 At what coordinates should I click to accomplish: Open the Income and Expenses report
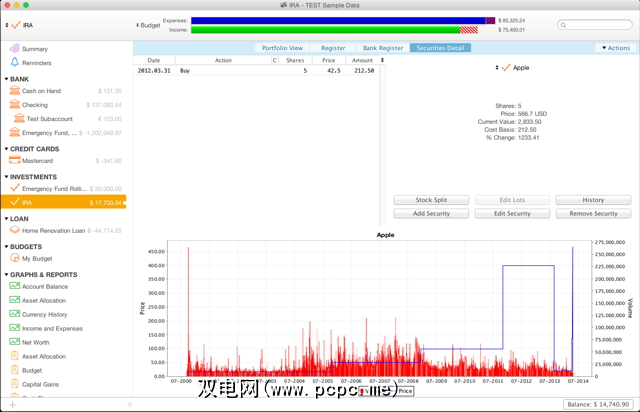point(53,328)
